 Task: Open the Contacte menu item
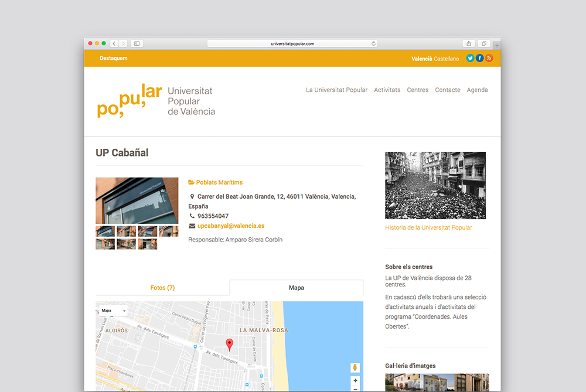click(448, 90)
